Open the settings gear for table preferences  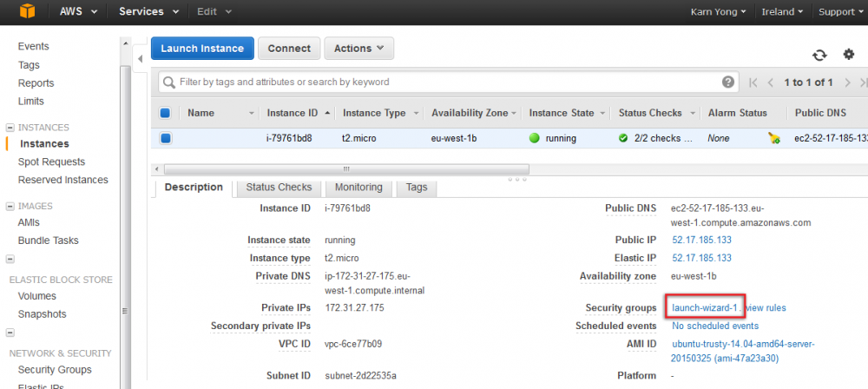tap(849, 55)
